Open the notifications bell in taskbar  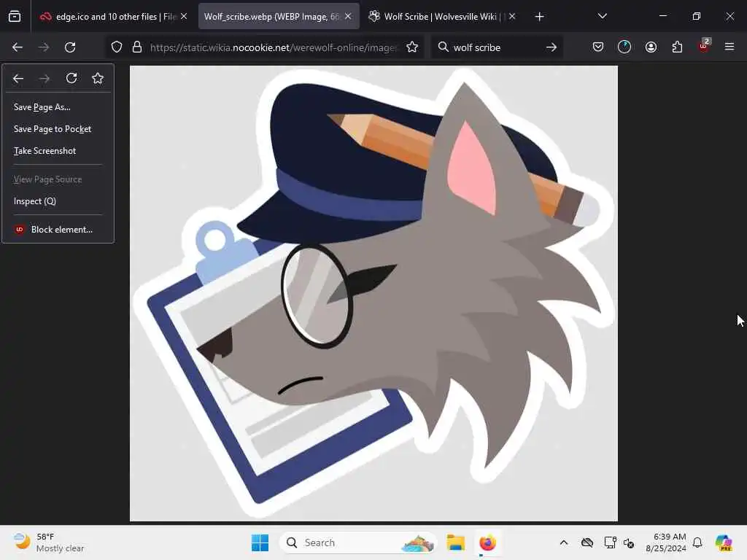pos(697,542)
